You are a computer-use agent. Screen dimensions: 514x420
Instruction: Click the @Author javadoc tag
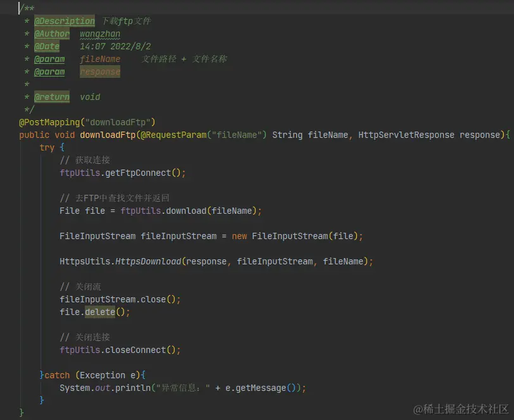click(x=52, y=34)
